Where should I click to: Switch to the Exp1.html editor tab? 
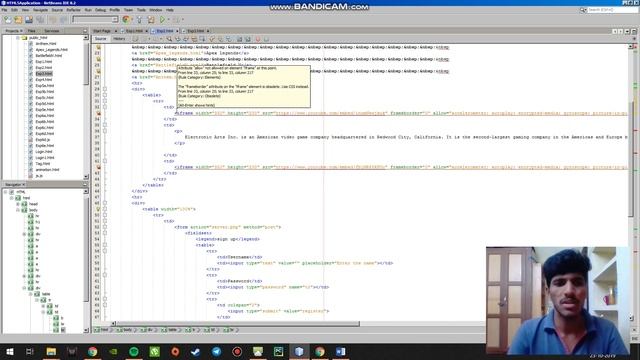click(x=134, y=31)
